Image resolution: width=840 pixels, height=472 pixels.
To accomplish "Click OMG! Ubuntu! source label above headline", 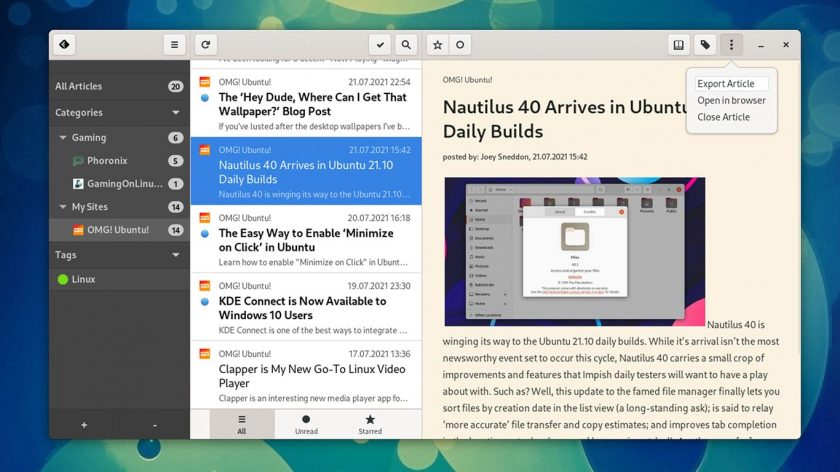I will click(x=467, y=80).
